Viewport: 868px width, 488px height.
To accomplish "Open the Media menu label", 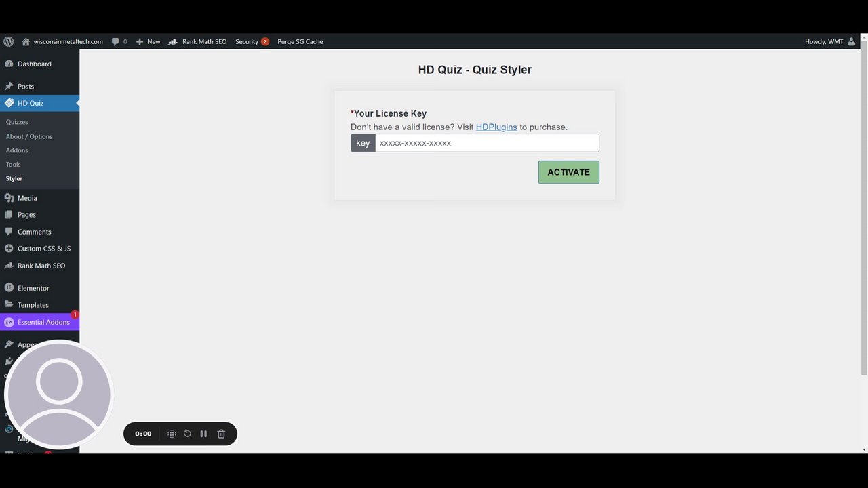I will (x=27, y=198).
